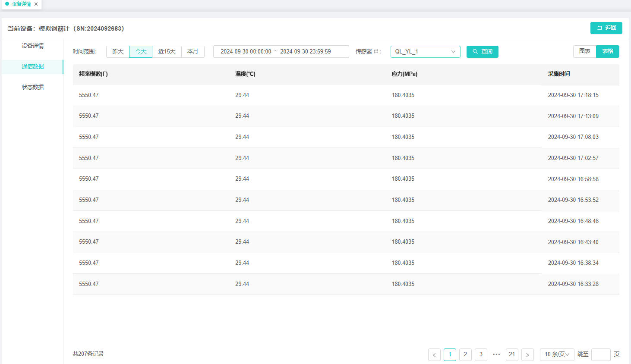Switch to 图表 chart view
This screenshot has height=364, width=631.
(584, 51)
